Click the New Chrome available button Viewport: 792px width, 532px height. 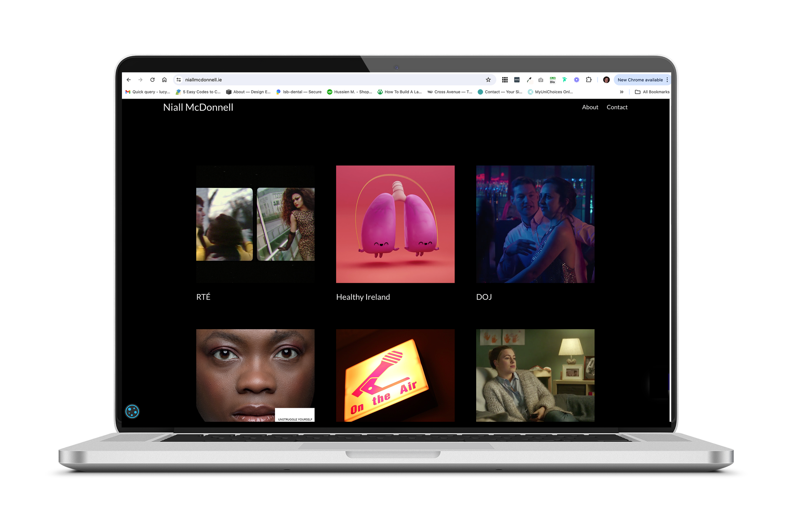pos(640,80)
